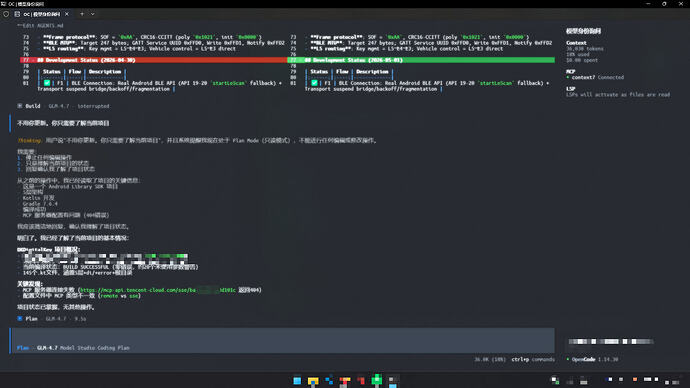Open the green taskbar application icon

(x=377, y=380)
